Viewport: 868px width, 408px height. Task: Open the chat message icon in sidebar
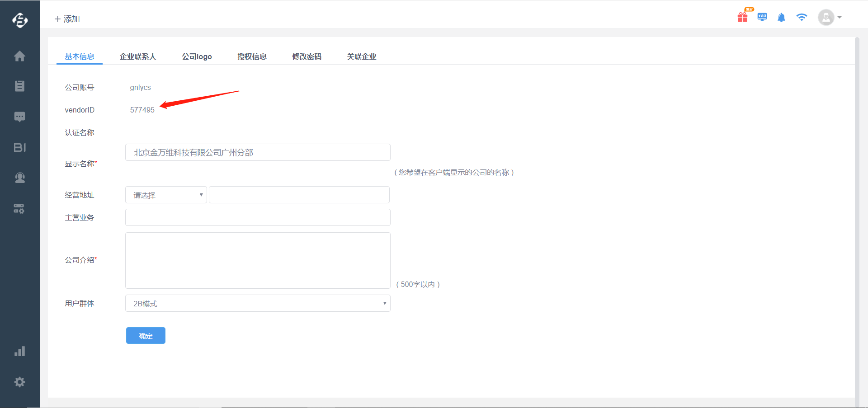tap(19, 117)
